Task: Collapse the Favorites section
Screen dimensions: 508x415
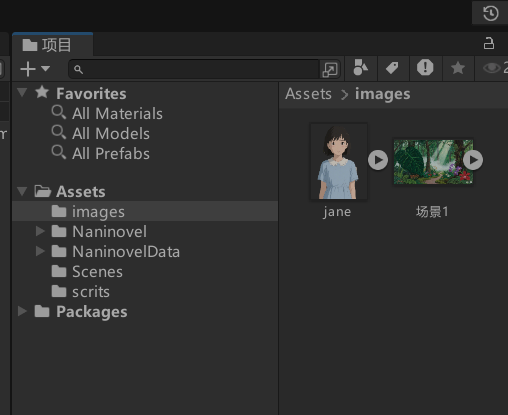Action: (x=22, y=92)
